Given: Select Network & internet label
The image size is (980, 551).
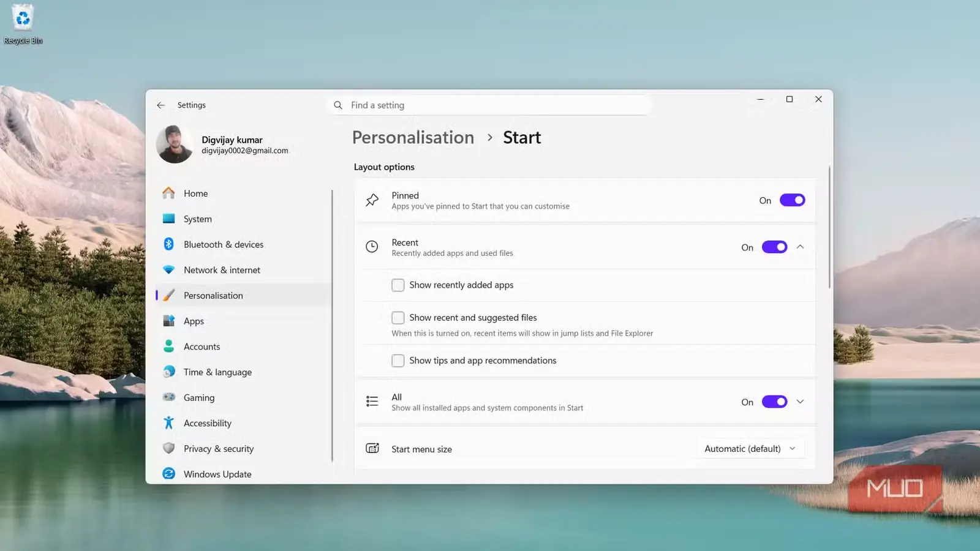Looking at the screenshot, I should point(222,270).
